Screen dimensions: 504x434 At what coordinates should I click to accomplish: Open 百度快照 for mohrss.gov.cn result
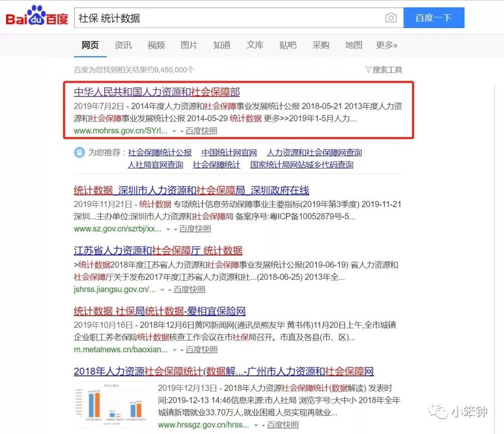pos(201,131)
